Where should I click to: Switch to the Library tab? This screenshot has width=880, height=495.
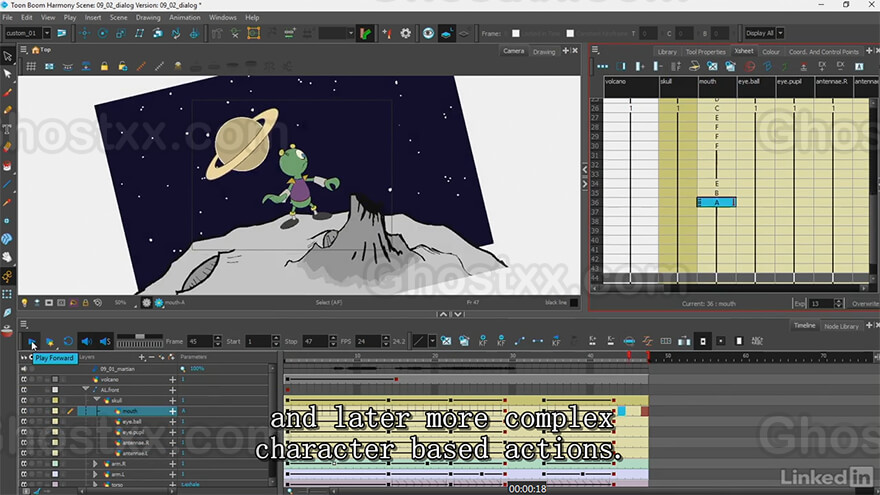click(667, 52)
